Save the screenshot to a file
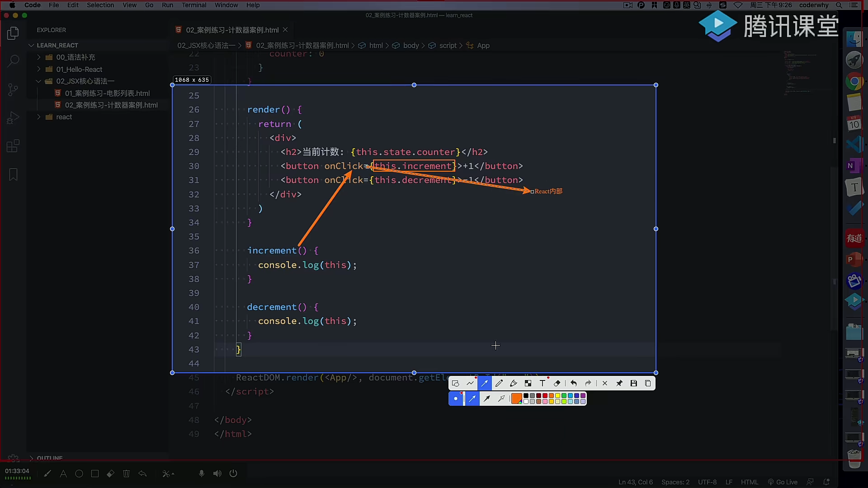The height and width of the screenshot is (488, 868). pyautogui.click(x=634, y=383)
